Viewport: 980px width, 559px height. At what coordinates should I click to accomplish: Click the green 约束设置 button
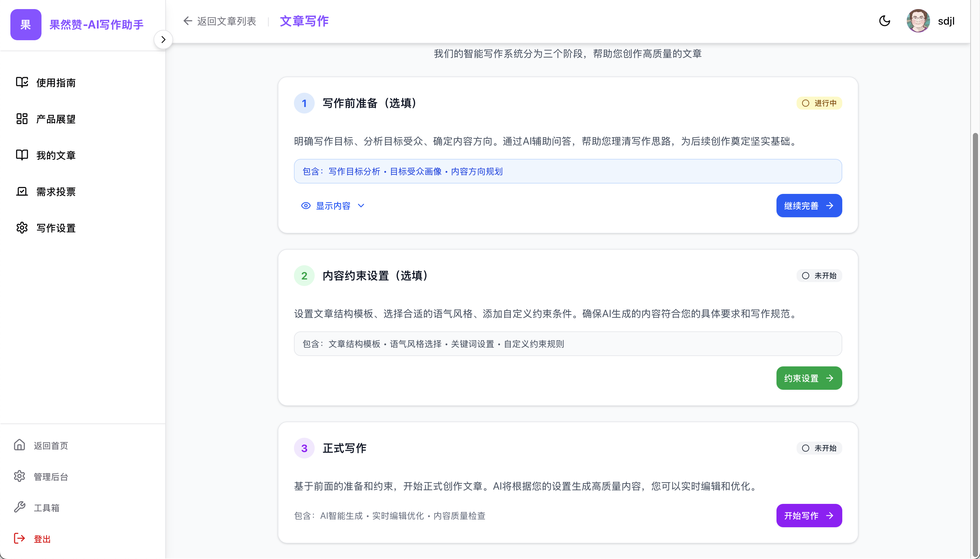click(809, 378)
